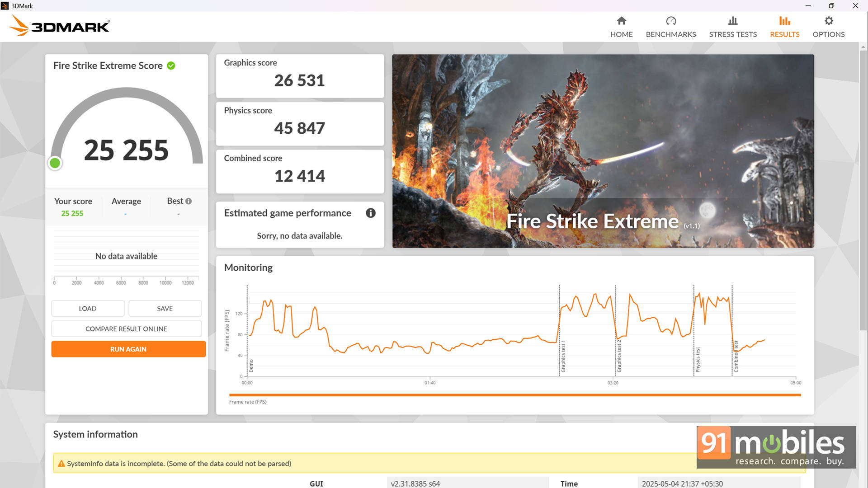Click 'No data available' in score chart
Screen dimensions: 868x488
click(x=126, y=256)
